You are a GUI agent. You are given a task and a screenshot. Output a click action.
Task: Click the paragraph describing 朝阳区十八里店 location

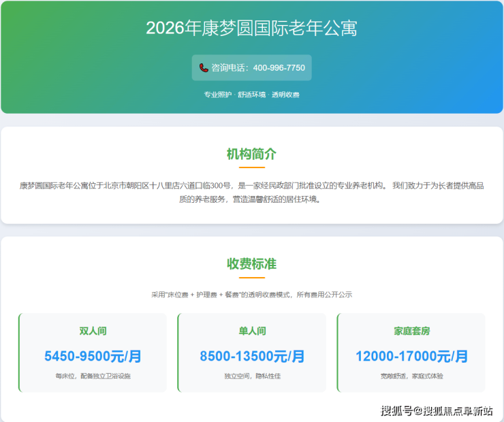[251, 193]
